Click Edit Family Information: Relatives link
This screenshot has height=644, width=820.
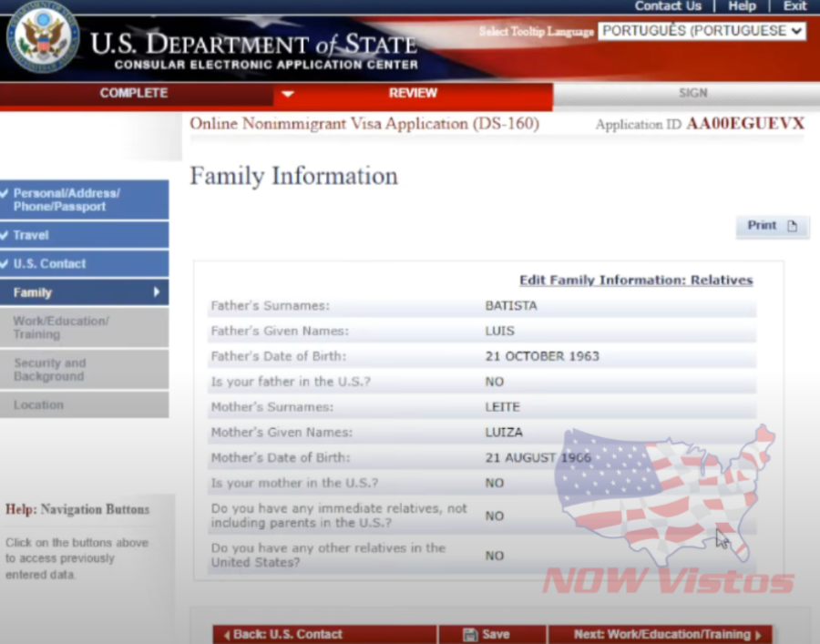[x=635, y=280]
